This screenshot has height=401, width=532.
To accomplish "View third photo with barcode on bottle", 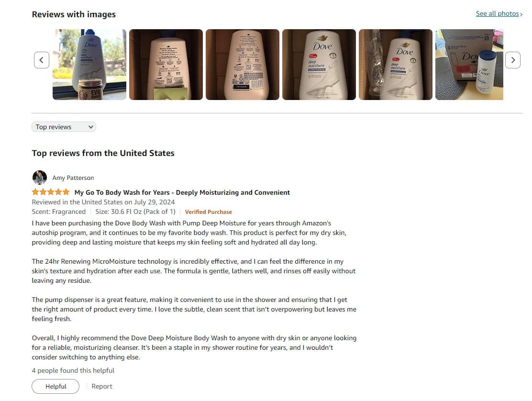I will point(243,65).
